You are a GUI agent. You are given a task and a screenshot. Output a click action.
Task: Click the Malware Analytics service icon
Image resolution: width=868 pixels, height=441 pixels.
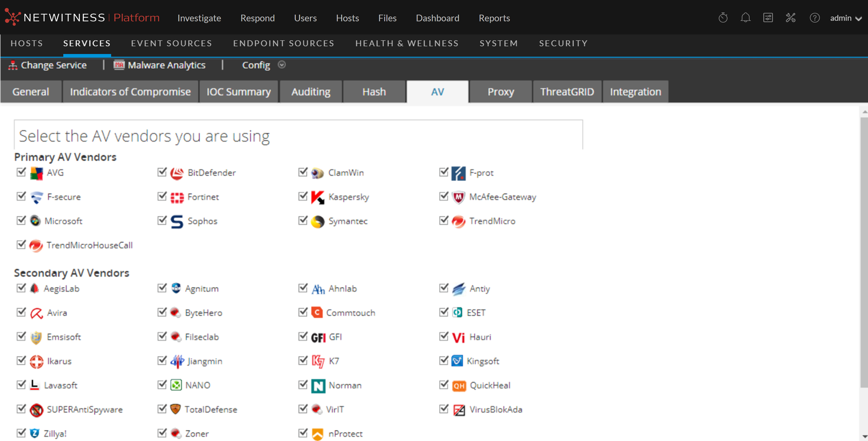pyautogui.click(x=119, y=65)
